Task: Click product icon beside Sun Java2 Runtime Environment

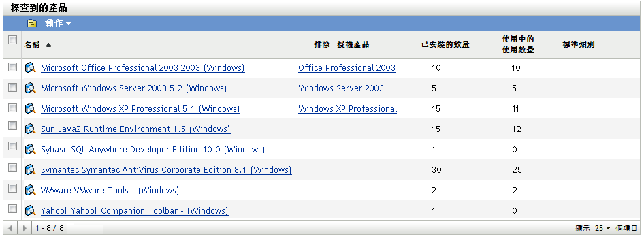Action: [x=31, y=129]
